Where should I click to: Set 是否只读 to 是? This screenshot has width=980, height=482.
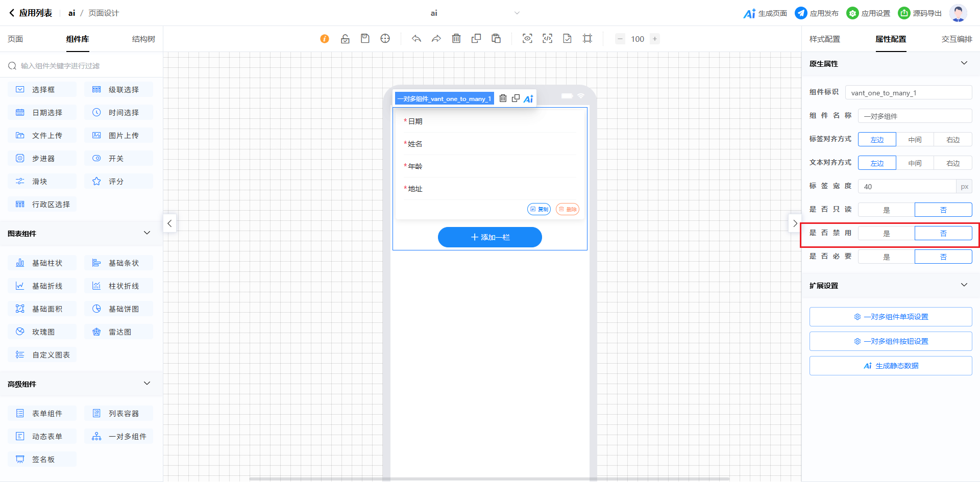coord(886,210)
